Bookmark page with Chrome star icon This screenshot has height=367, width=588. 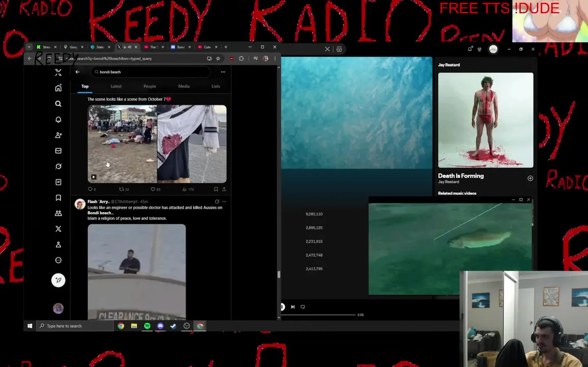click(218, 59)
